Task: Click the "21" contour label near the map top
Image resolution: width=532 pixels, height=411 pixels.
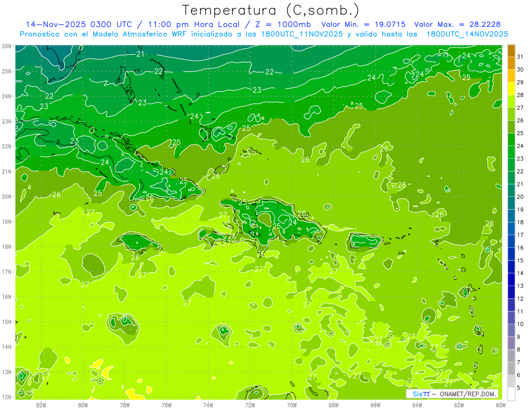Action: pyautogui.click(x=141, y=54)
